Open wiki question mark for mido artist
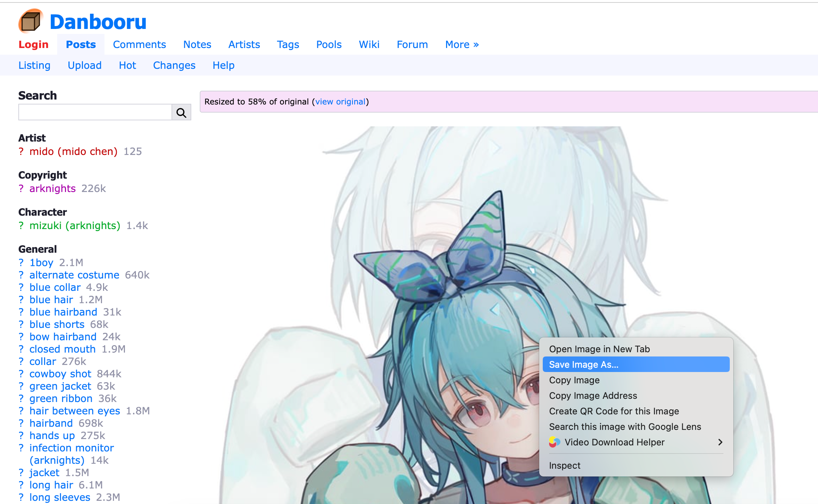 tap(21, 151)
